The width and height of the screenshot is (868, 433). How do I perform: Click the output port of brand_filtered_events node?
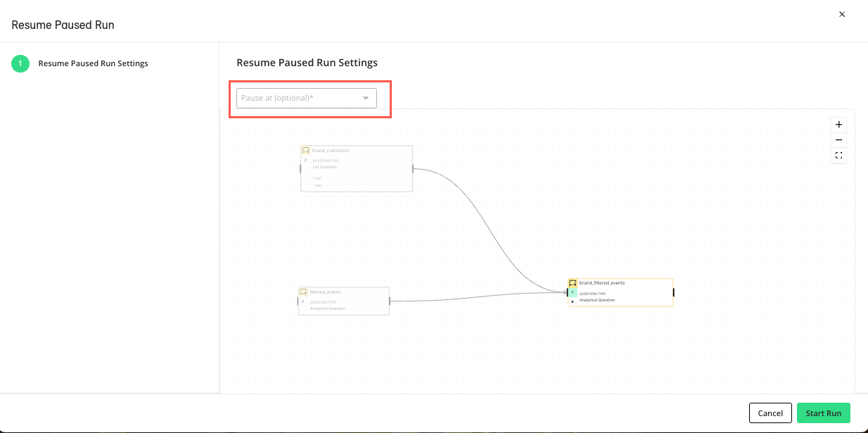click(673, 292)
